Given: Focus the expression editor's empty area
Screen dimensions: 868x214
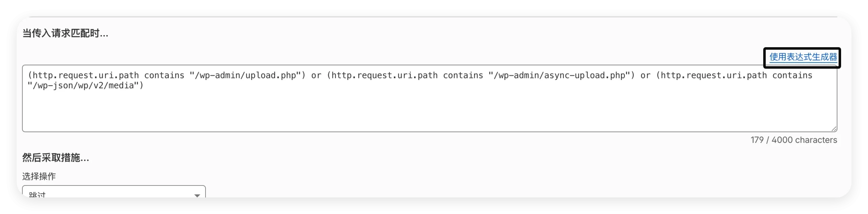Looking at the screenshot, I should point(430,110).
